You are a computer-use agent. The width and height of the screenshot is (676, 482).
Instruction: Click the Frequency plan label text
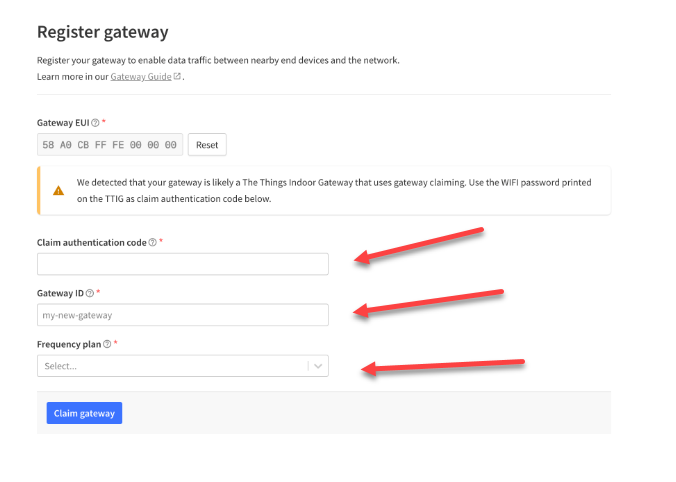[68, 344]
